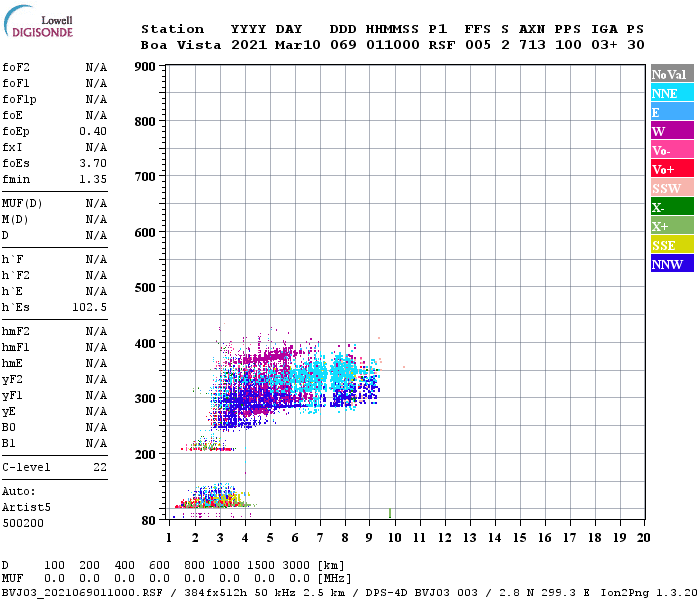Select the Vo+ red legend swatch
Image resolution: width=700 pixels, height=600 pixels.
[x=672, y=169]
